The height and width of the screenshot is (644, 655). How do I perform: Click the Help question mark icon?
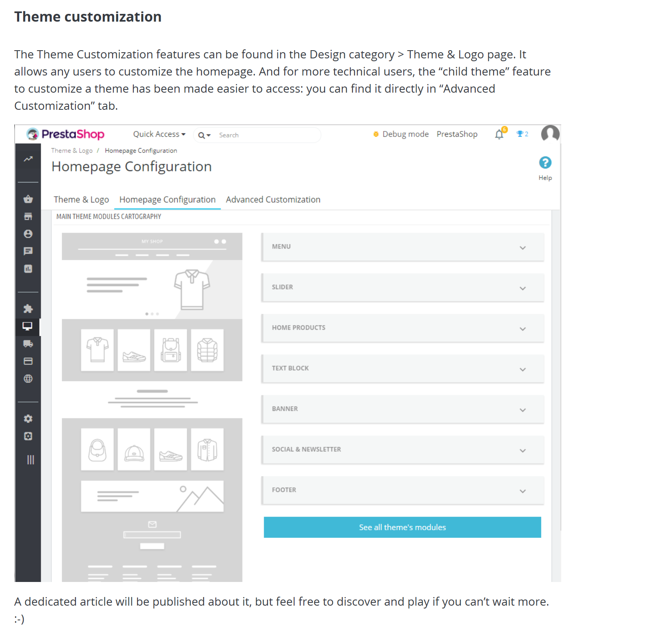click(x=545, y=163)
